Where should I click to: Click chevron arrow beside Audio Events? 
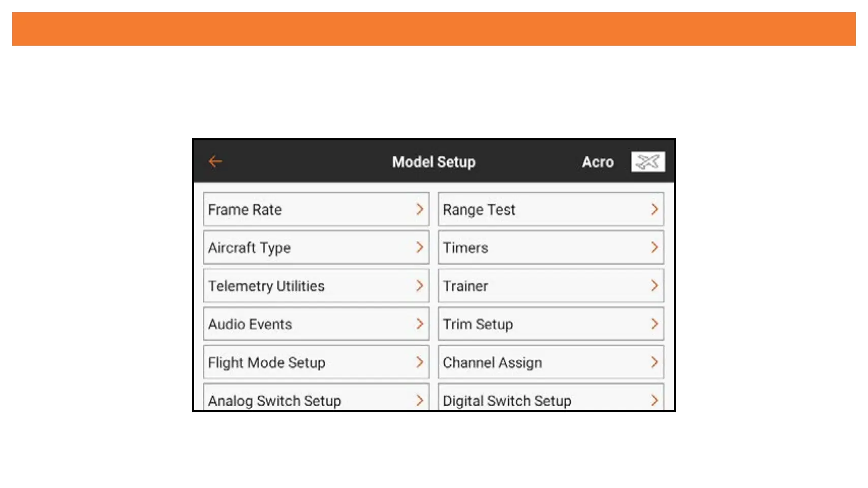(419, 324)
